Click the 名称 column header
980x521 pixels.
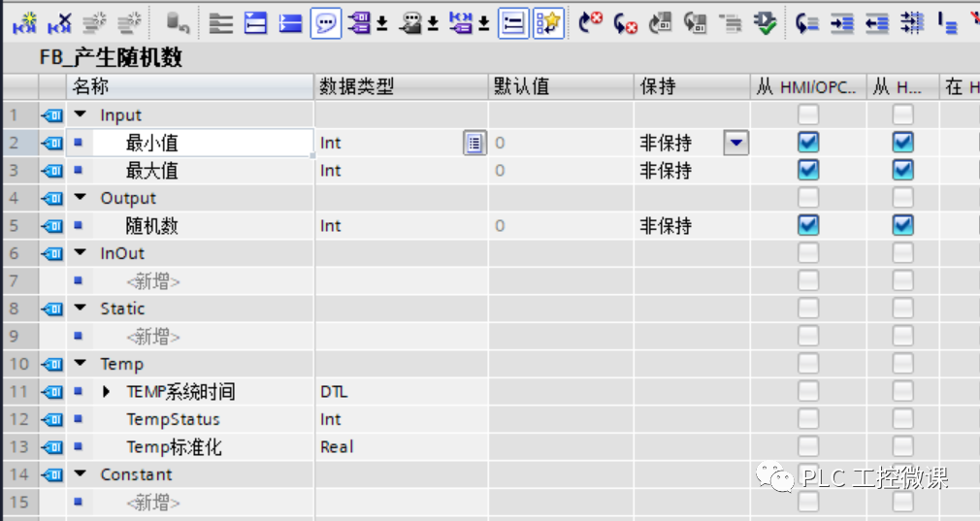(190, 86)
